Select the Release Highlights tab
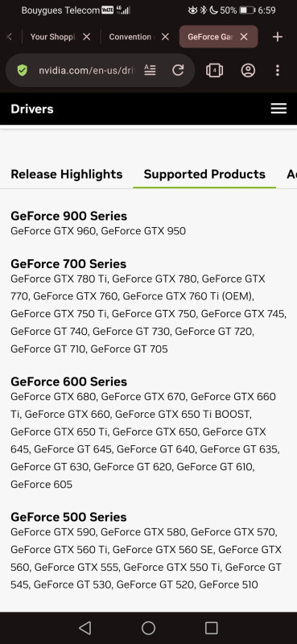 67,174
